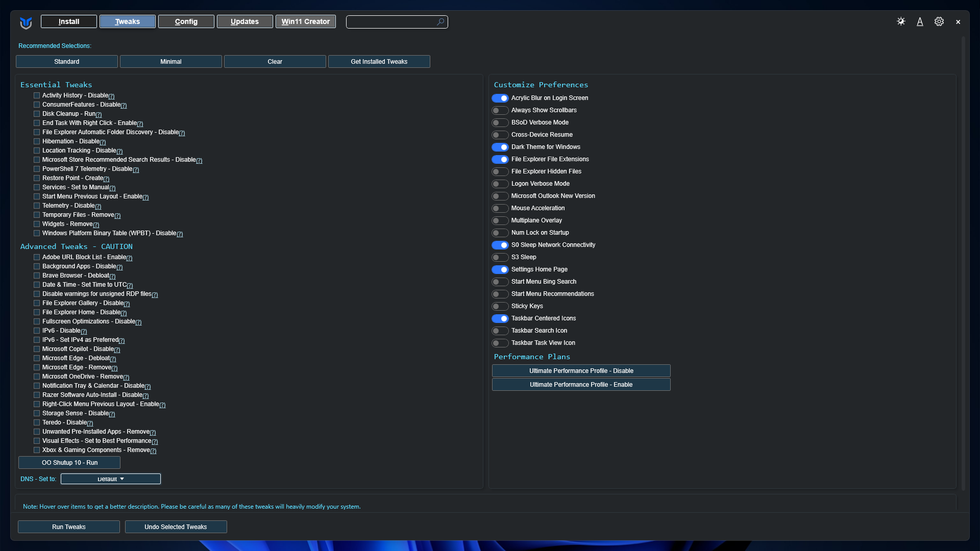
Task: Tick Brave Browser - Debloat checkbox
Action: tap(37, 275)
